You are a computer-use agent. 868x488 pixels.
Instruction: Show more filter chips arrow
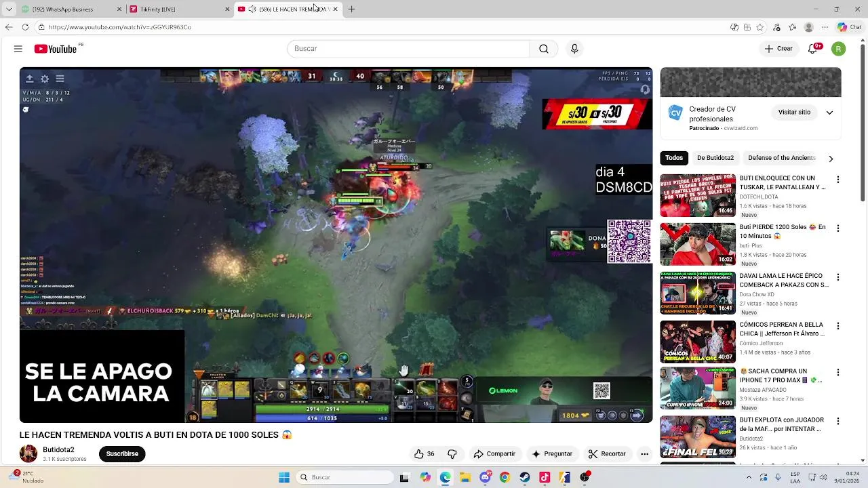point(831,158)
